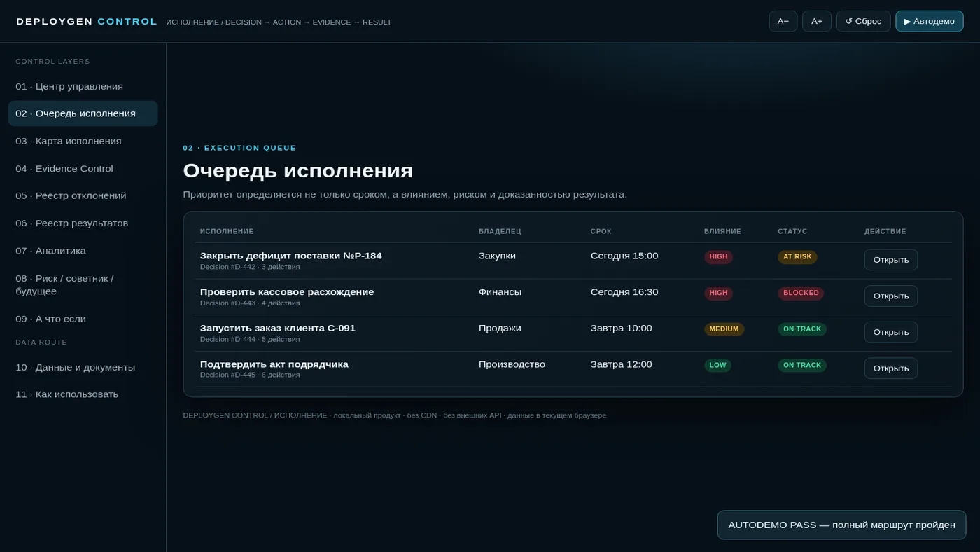Click task title Проверить кассовое расхождение
The image size is (980, 552).
coord(287,292)
